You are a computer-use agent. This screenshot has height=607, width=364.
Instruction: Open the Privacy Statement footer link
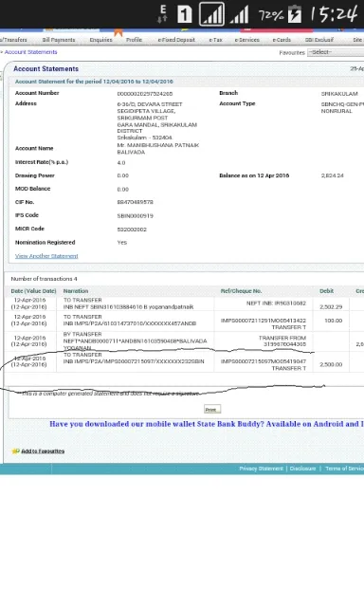(x=261, y=469)
